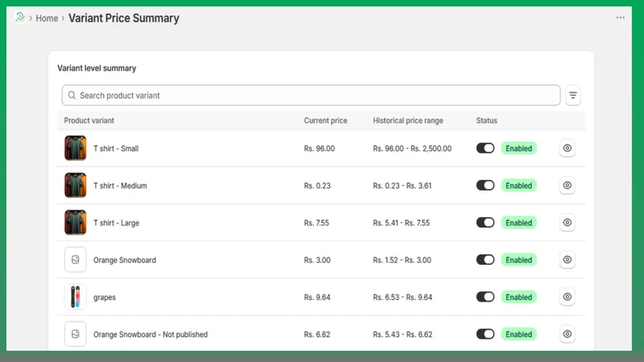View details eye icon for T shirt - Small
The height and width of the screenshot is (362, 644).
[568, 148]
